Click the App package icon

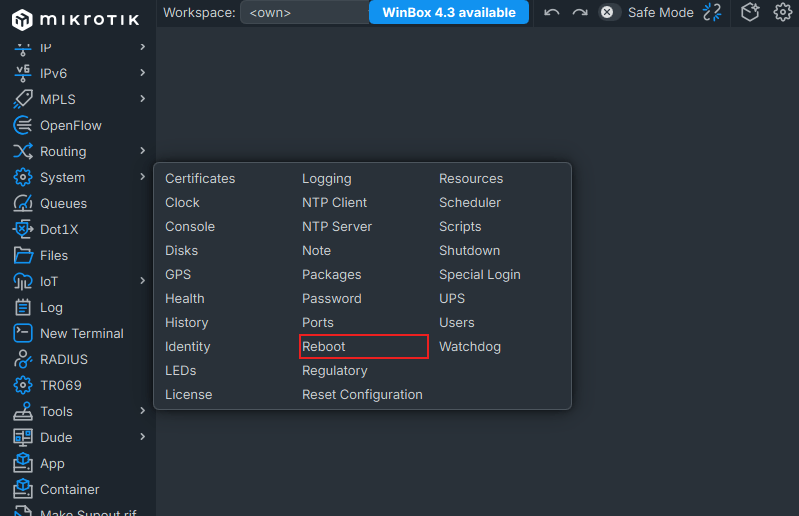pyautogui.click(x=23, y=463)
